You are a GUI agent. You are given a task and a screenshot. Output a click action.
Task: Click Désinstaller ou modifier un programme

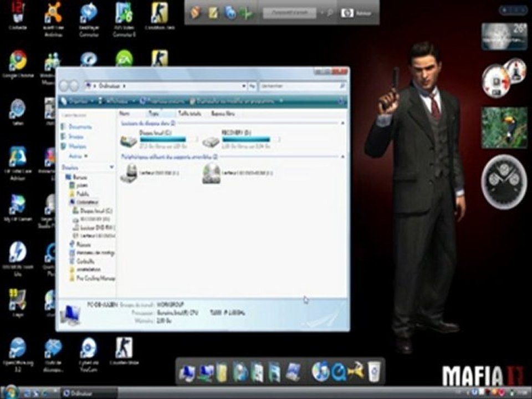tap(233, 101)
